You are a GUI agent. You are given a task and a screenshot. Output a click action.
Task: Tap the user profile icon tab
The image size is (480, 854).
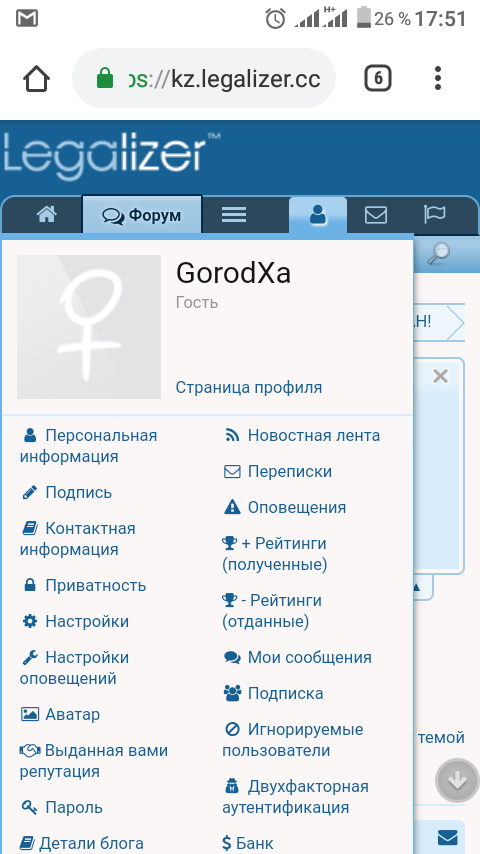click(318, 215)
